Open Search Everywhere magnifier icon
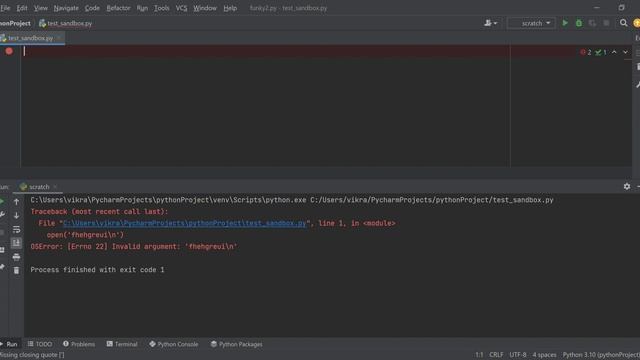 [x=623, y=23]
